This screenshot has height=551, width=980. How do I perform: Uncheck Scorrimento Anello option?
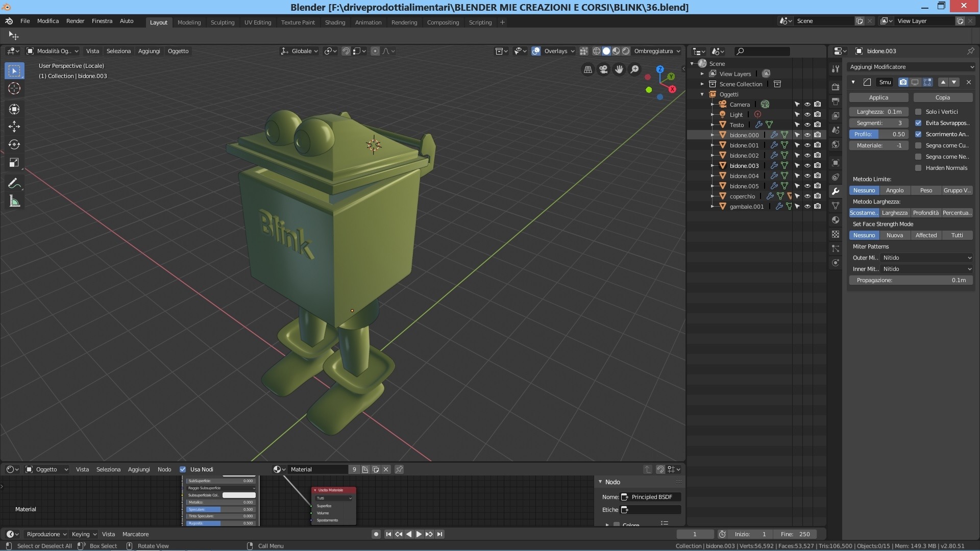[918, 134]
